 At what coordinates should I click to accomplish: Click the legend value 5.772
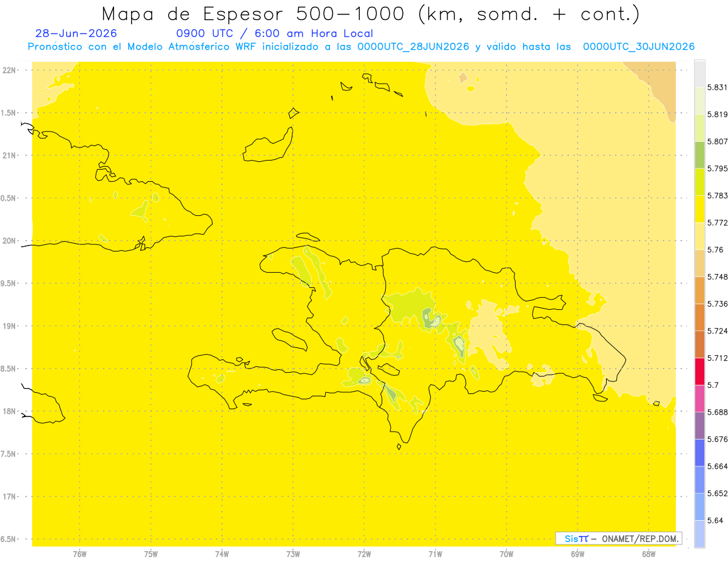(717, 222)
